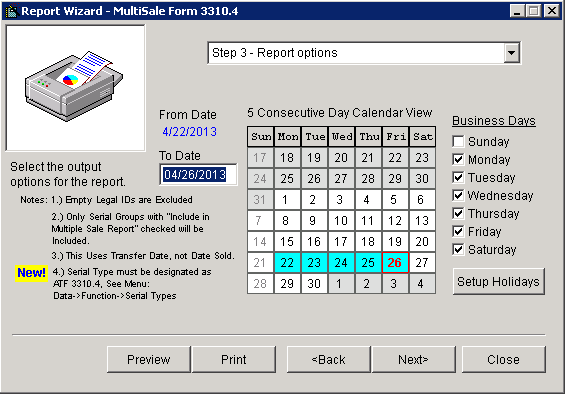Minimize the Report Wizard window
The height and width of the screenshot is (397, 568).
point(517,11)
